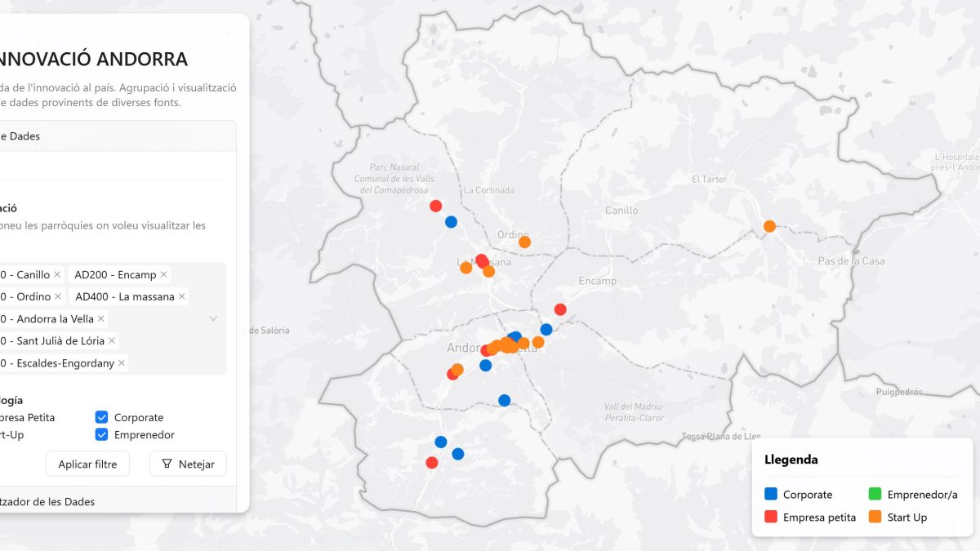The image size is (980, 551).
Task: Remove the Ordino filter tag
Action: click(57, 296)
